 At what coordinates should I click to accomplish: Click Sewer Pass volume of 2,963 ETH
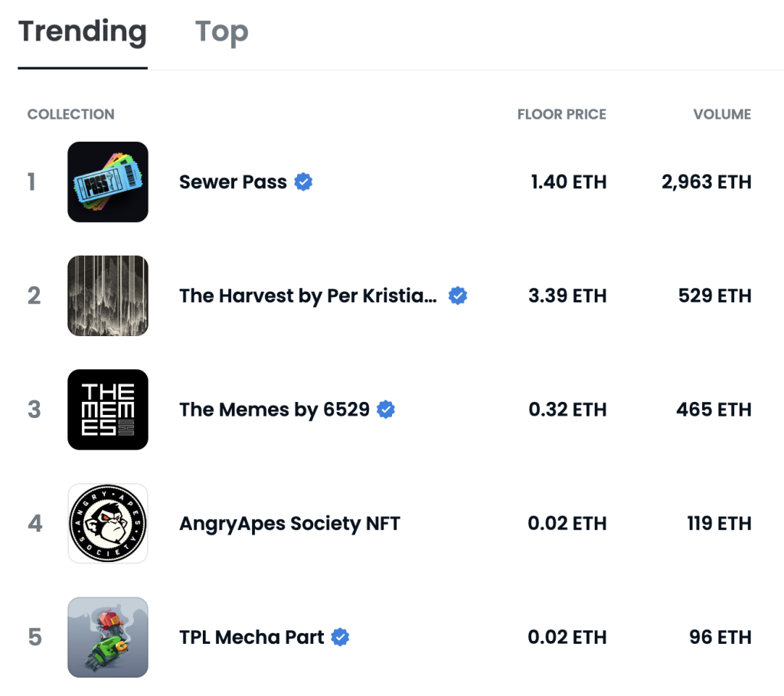pos(706,182)
